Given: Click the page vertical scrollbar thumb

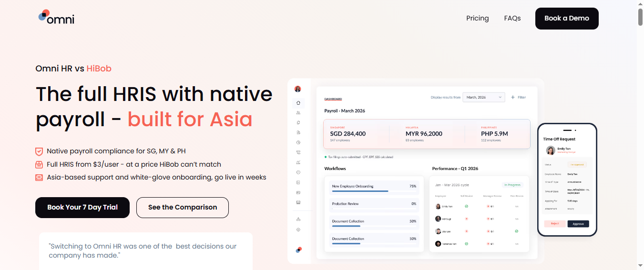Looking at the screenshot, I should pos(640,17).
